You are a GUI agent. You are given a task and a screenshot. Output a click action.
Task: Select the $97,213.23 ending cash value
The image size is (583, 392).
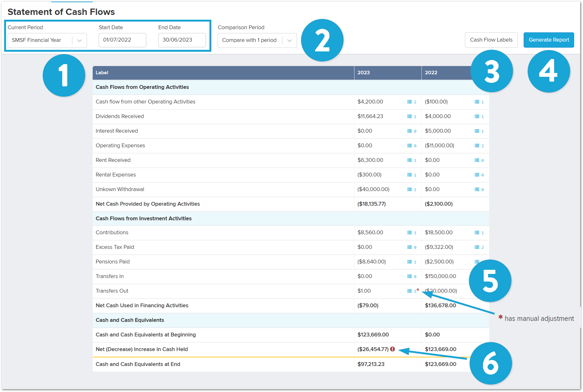tap(371, 364)
